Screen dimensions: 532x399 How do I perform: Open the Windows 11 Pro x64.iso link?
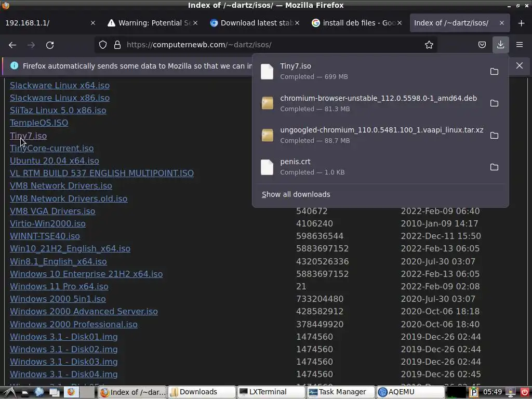tap(59, 286)
